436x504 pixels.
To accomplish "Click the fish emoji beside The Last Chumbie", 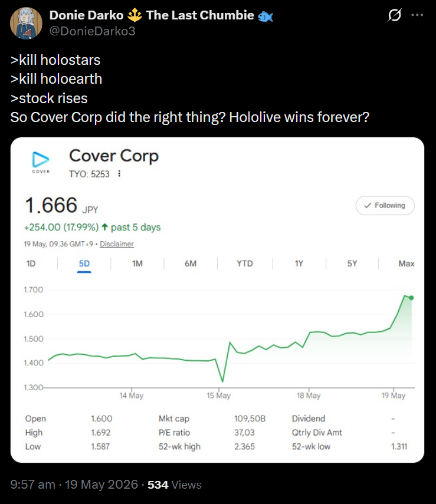I will coord(265,16).
